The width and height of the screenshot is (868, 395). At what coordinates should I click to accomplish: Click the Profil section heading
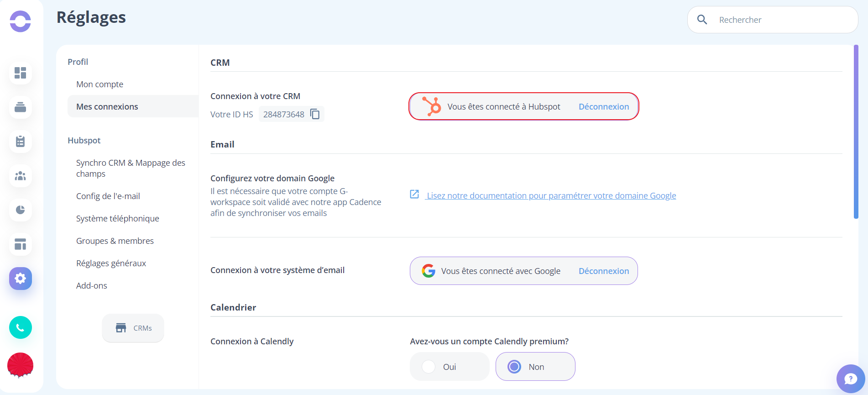(78, 62)
